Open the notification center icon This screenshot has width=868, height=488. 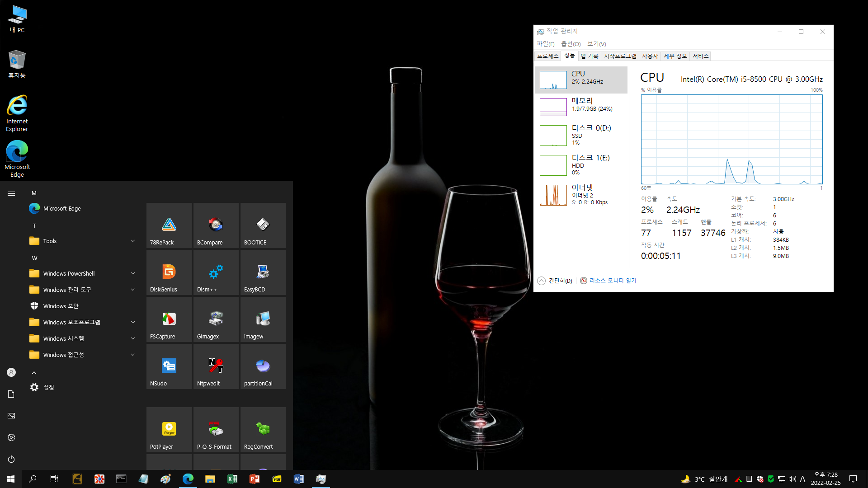(853, 479)
